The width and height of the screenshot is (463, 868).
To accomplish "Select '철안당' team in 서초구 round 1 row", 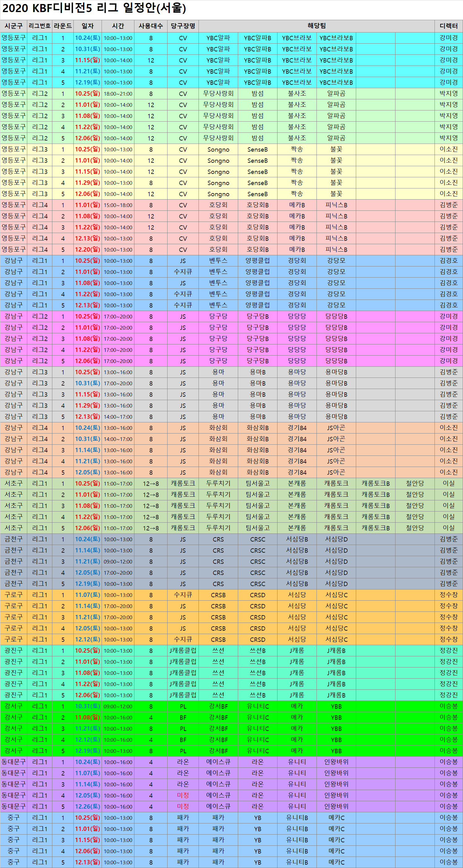I will (415, 484).
